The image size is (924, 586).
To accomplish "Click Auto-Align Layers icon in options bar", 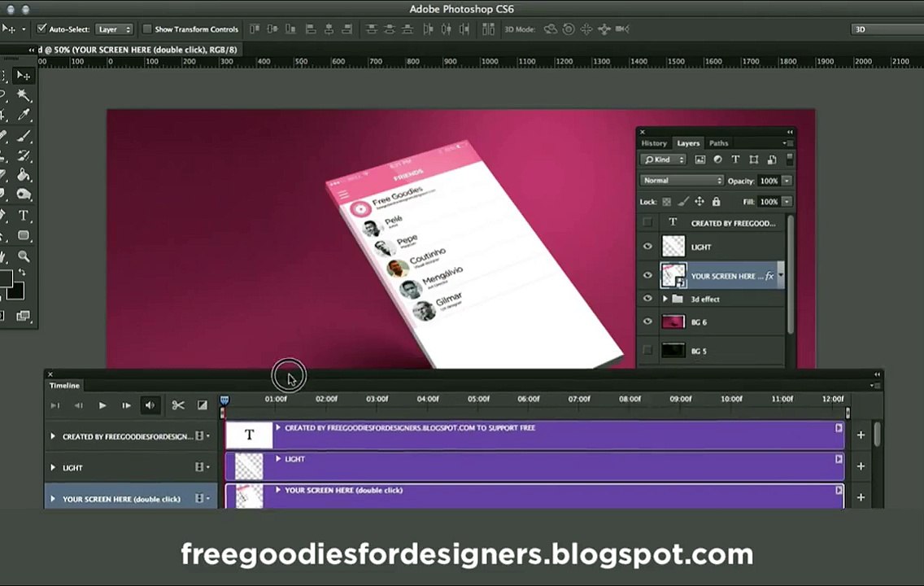I will click(x=488, y=28).
